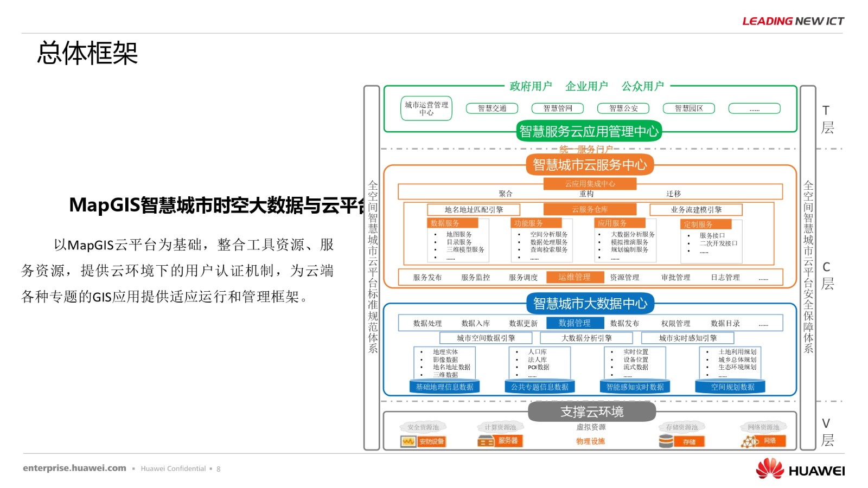The width and height of the screenshot is (868, 488).
Task: Click the 大数据分析引擎 box
Action: coord(586,338)
